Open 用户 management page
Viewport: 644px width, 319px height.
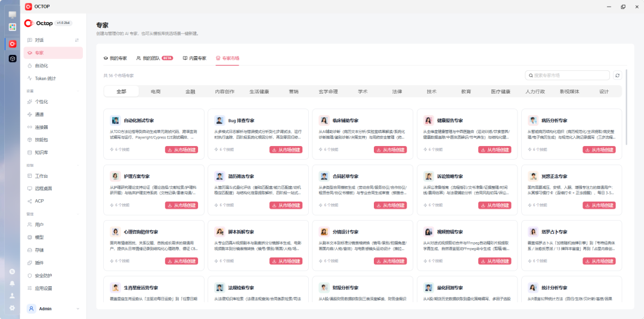(53, 225)
